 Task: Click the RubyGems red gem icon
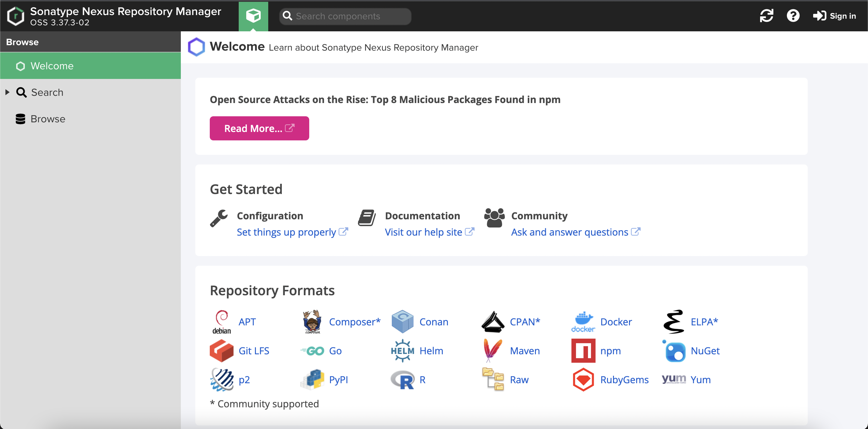point(583,380)
